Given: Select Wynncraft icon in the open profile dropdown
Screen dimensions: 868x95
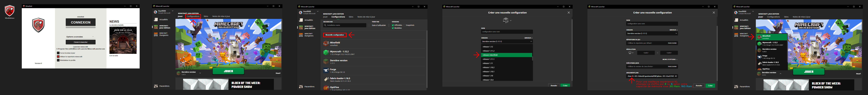Looking at the screenshot, I should tap(759, 43).
